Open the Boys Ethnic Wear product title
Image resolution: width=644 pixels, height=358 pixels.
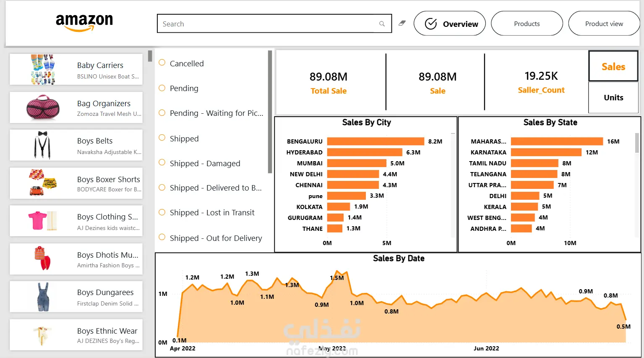click(x=107, y=331)
